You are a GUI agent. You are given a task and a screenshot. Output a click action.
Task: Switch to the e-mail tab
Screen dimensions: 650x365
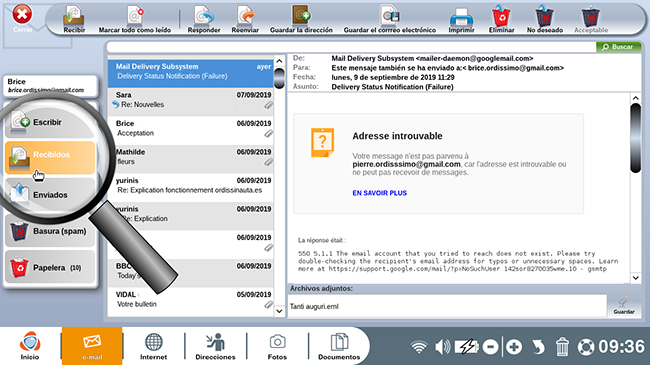click(x=92, y=346)
